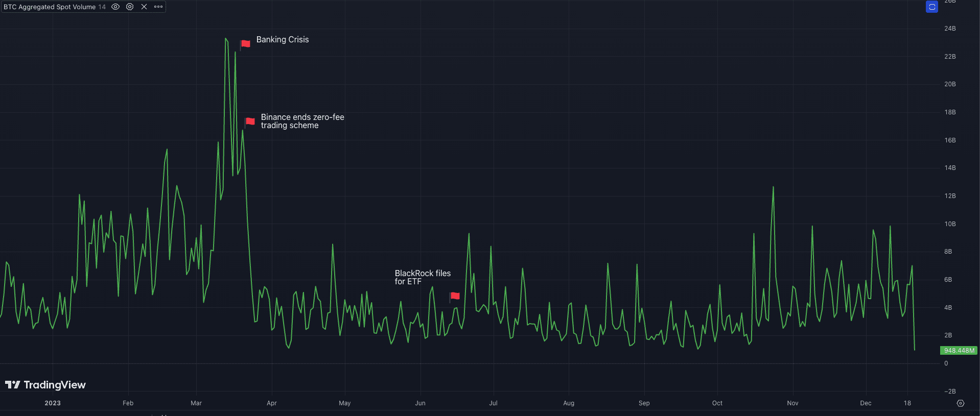Select "Binance ends zero-fee trading scheme" text
The image size is (980, 416).
pyautogui.click(x=302, y=121)
